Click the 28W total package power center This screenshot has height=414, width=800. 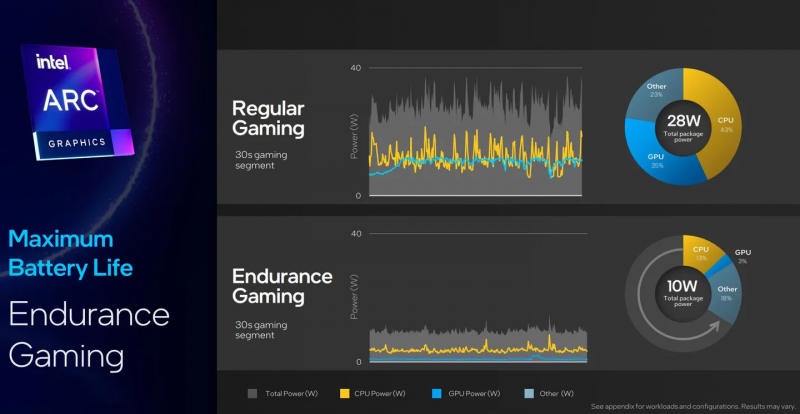(x=683, y=126)
